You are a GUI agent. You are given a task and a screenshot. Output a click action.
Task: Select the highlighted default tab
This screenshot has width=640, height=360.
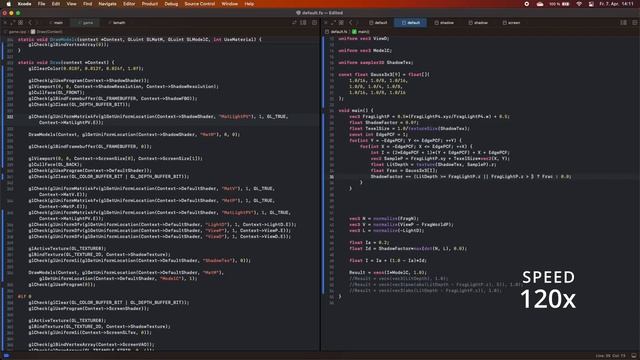[x=411, y=23]
